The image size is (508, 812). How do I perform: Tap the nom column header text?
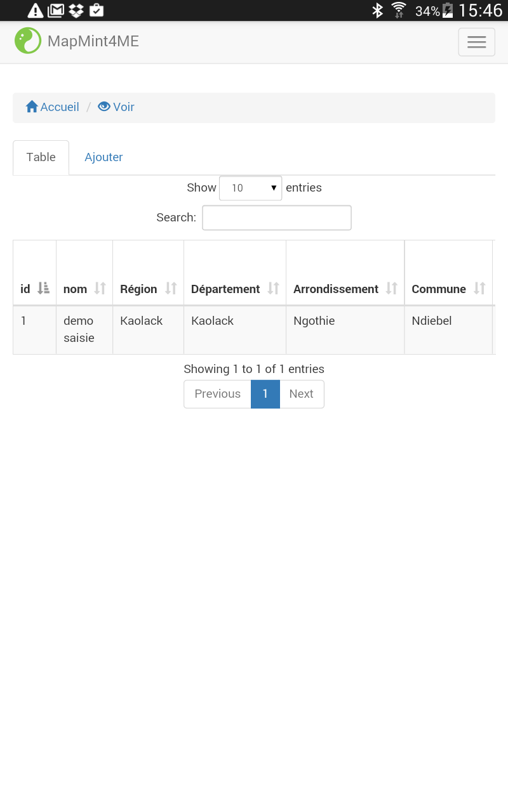(x=75, y=289)
